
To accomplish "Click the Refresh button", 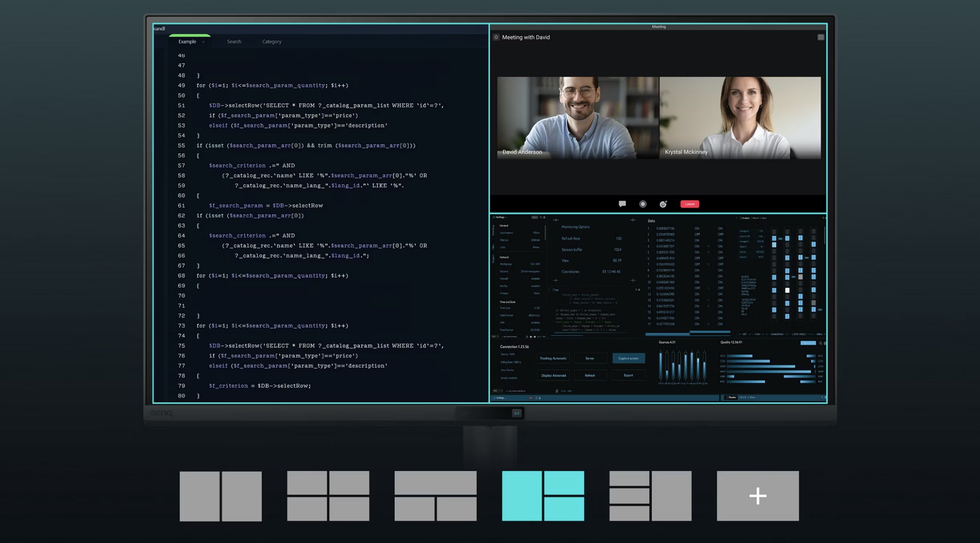I will [x=590, y=375].
